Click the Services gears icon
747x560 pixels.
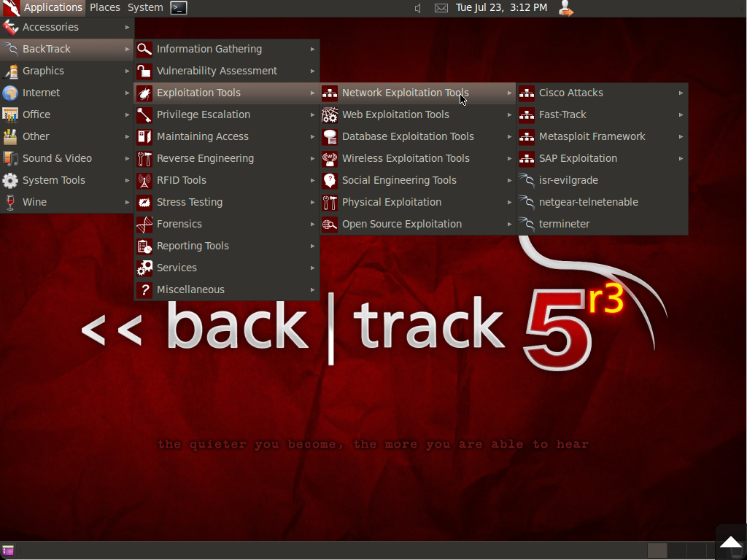click(144, 268)
